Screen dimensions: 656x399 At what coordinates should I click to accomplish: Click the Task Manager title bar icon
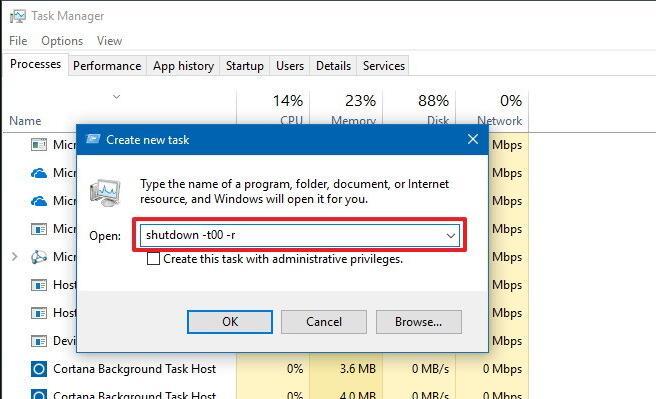coord(18,16)
